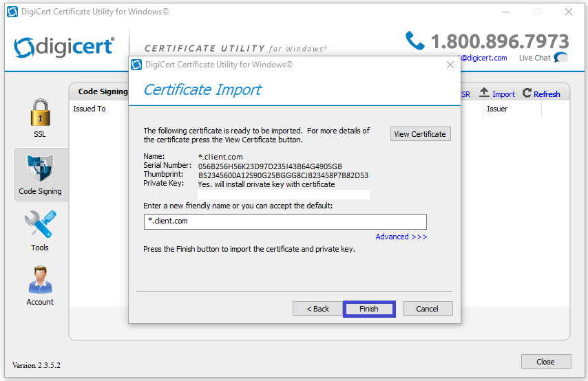The width and height of the screenshot is (588, 381).
Task: Click the thumbprint value BS2345600A12...
Action: tap(284, 175)
